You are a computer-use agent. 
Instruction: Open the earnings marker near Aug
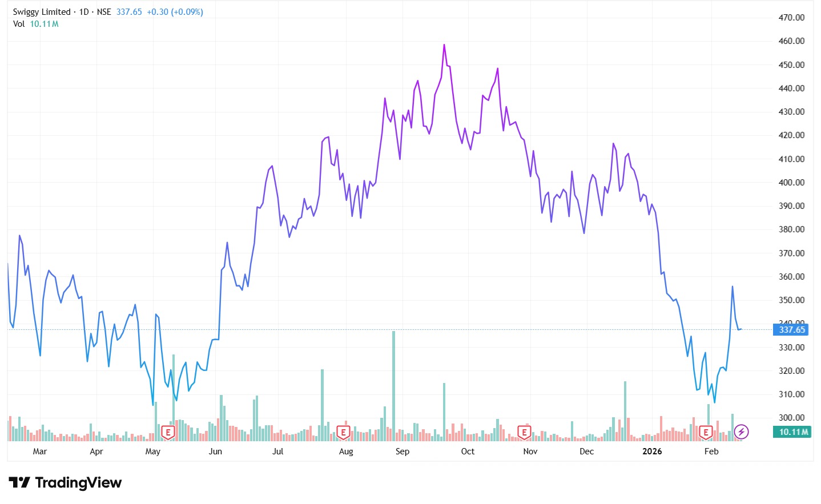point(343,432)
